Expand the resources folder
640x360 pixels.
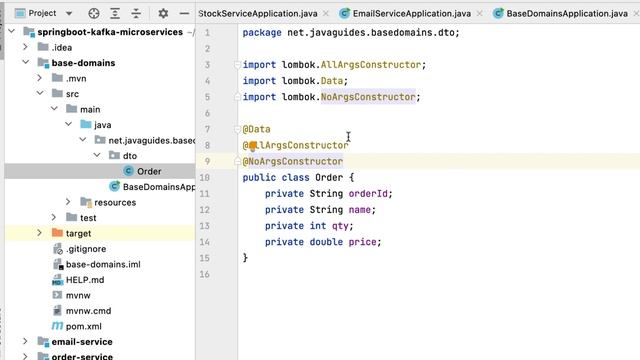point(68,202)
